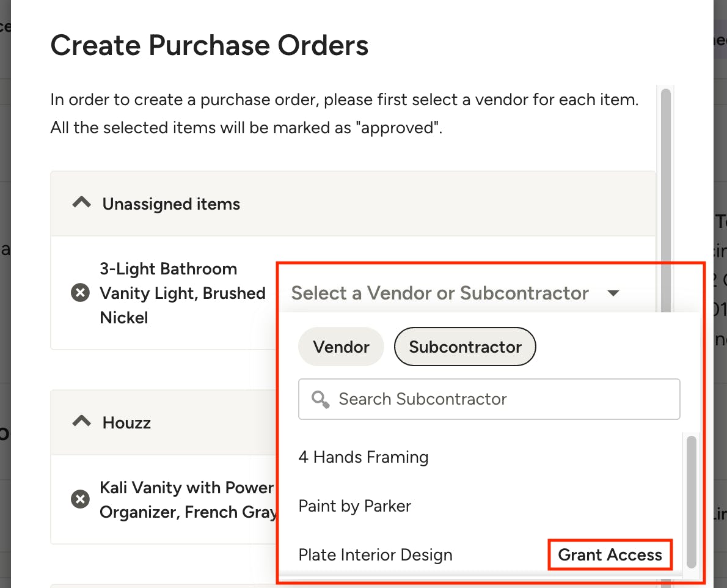Viewport: 727px width, 588px height.
Task: Click the magnifier icon in subcontractor search
Action: 320,400
